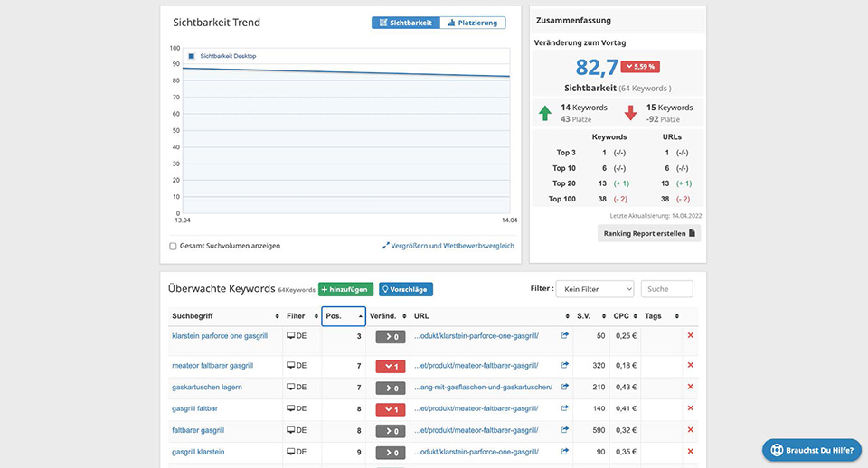This screenshot has width=868, height=468.
Task: Click the green hinzufügen button
Action: click(345, 289)
